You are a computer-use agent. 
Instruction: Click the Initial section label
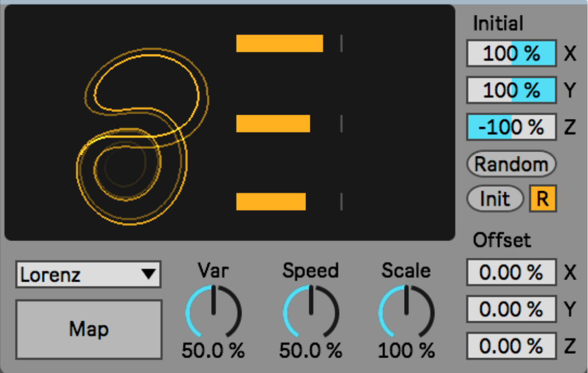498,23
